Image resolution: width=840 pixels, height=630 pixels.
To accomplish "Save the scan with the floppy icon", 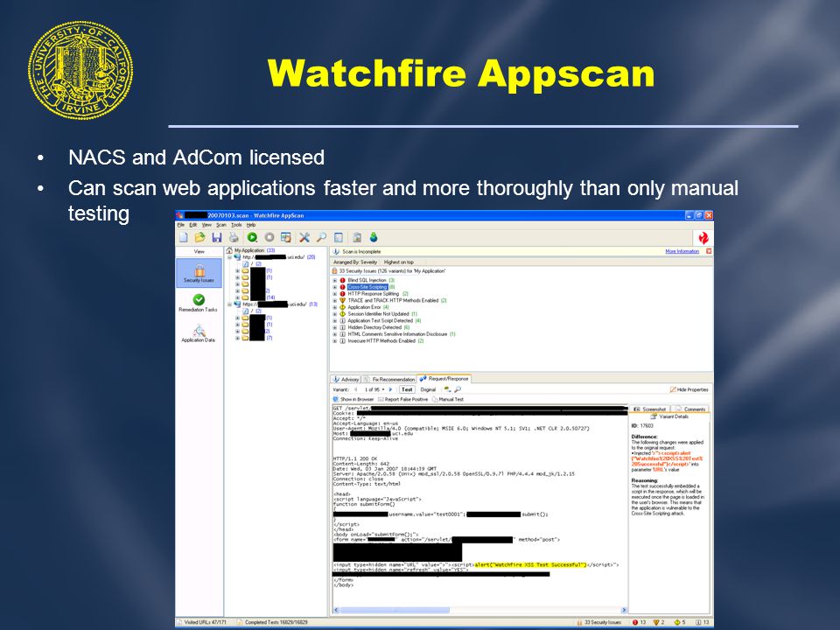I will click(217, 237).
